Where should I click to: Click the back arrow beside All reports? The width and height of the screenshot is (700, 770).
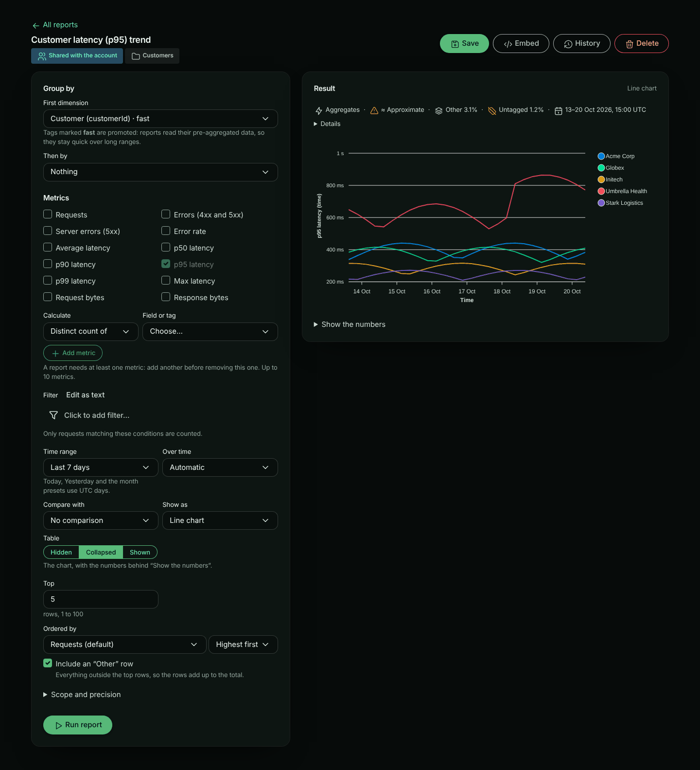point(36,25)
